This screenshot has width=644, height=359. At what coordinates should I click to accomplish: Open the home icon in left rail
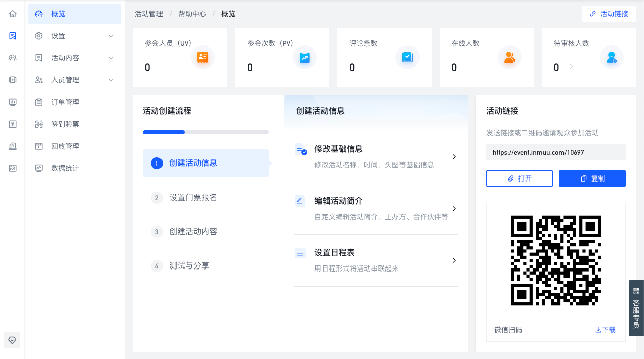[13, 14]
